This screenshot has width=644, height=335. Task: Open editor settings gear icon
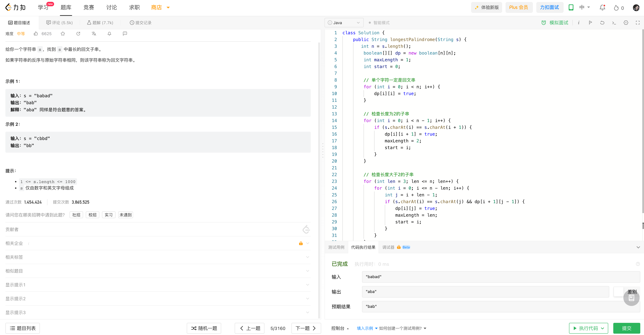click(x=626, y=23)
